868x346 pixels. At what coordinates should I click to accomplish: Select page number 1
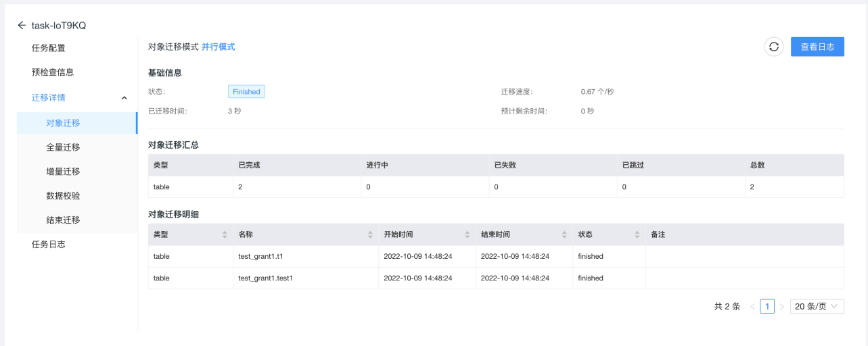[x=767, y=307]
